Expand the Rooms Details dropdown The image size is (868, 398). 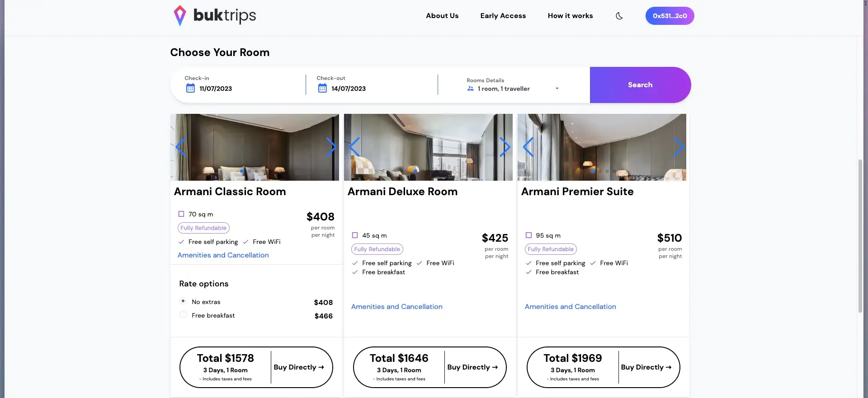click(557, 89)
